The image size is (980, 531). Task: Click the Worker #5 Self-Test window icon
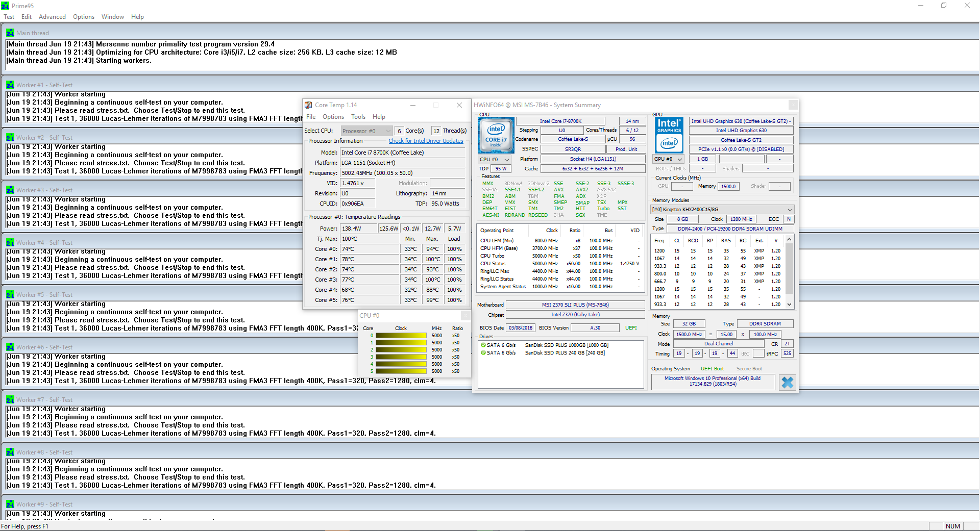click(x=10, y=294)
